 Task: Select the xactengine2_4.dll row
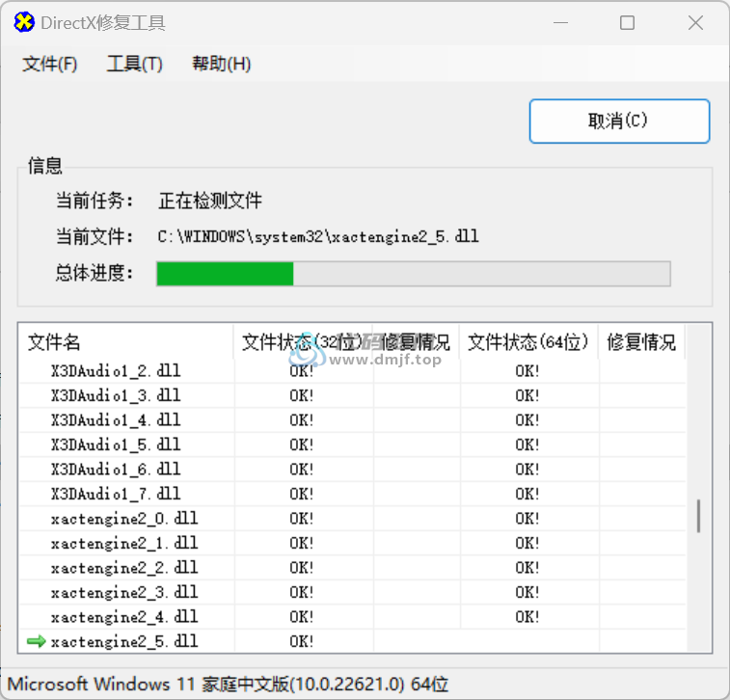click(x=352, y=617)
